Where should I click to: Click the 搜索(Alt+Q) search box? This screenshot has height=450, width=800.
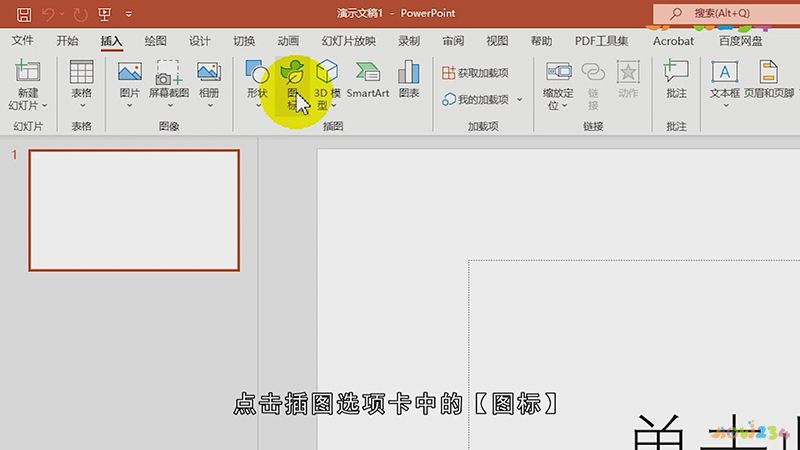coord(727,14)
